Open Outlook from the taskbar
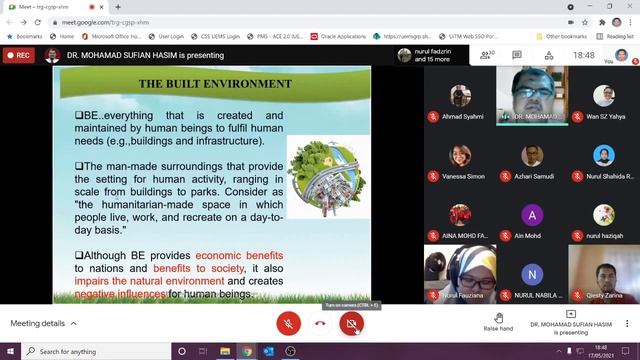Image resolution: width=640 pixels, height=360 pixels. coord(269,351)
